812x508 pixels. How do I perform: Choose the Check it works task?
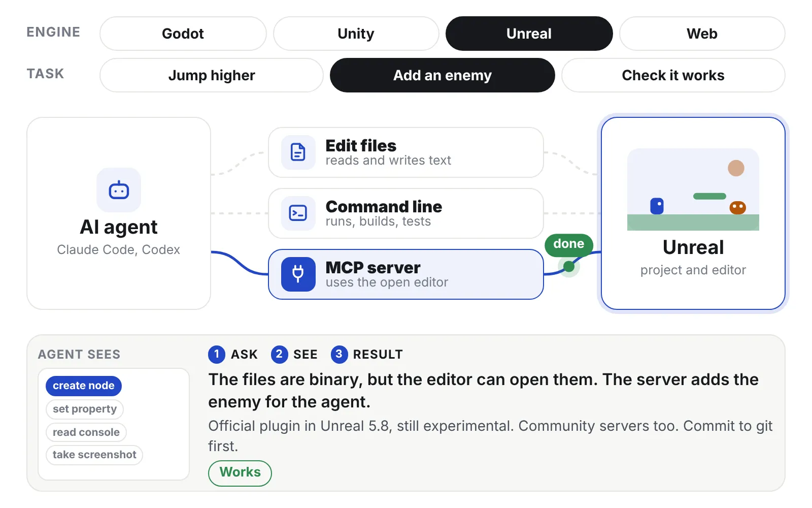(x=673, y=75)
